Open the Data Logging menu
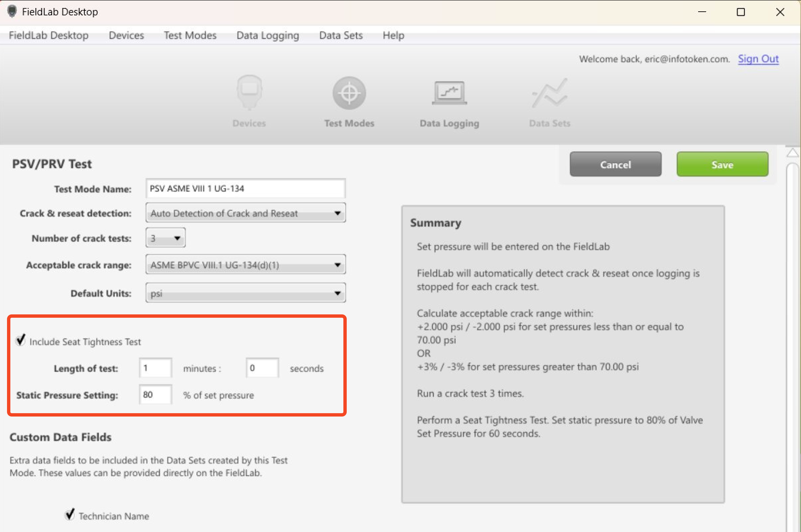 (x=268, y=35)
